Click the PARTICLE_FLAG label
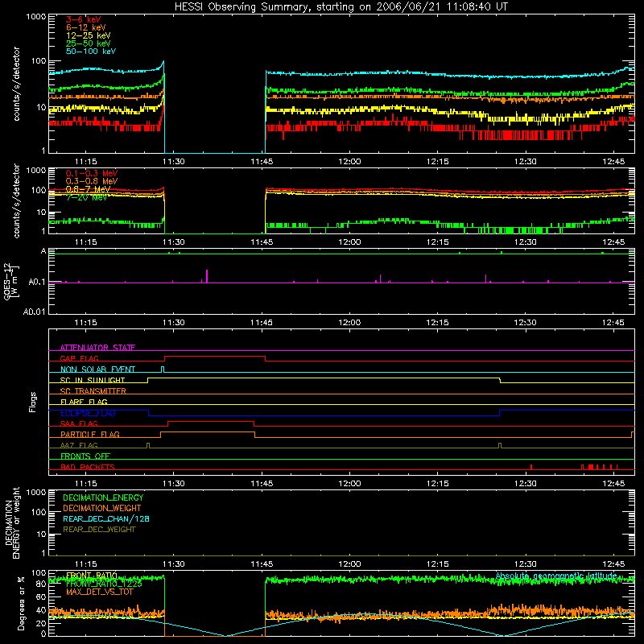Viewport: 644px width, 644px height. click(90, 434)
